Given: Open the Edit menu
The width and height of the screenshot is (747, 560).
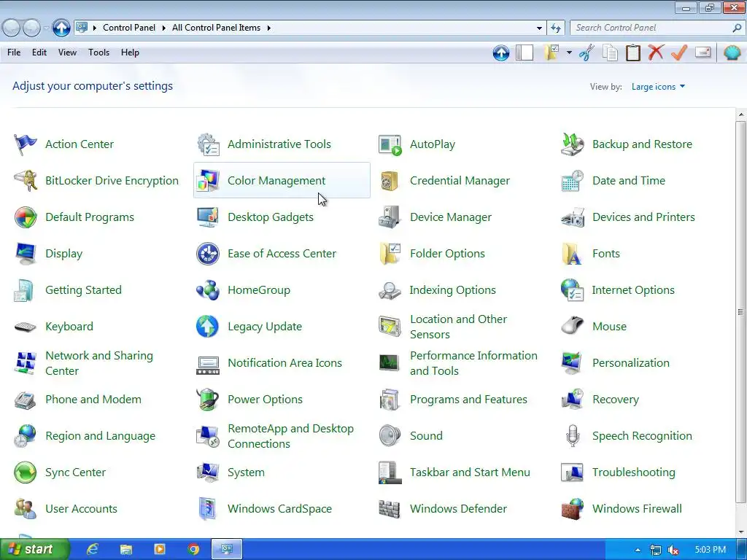Looking at the screenshot, I should pyautogui.click(x=39, y=52).
